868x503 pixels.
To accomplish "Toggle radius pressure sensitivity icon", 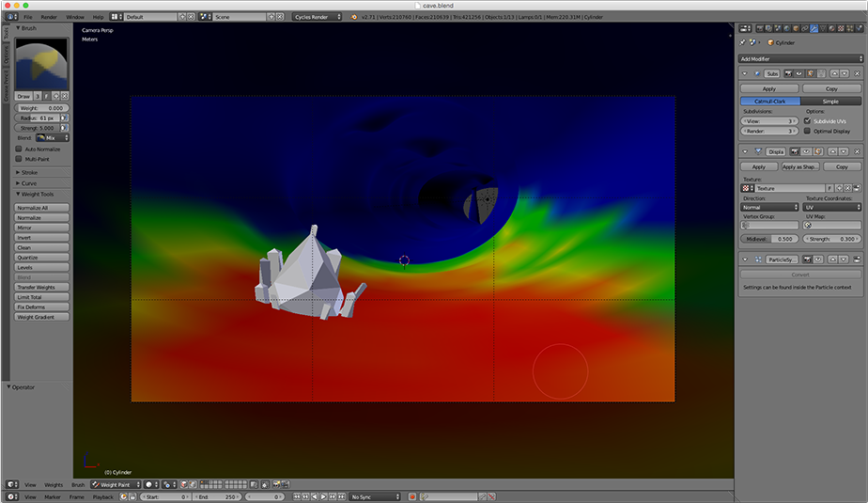I will [65, 118].
